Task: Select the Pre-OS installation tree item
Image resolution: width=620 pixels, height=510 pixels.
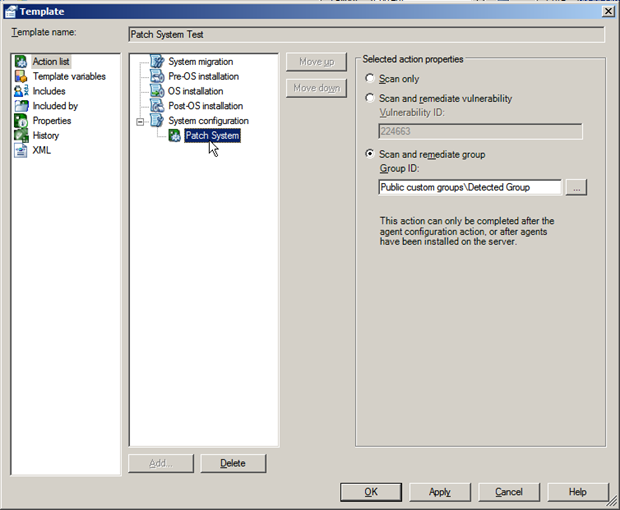Action: [x=204, y=76]
